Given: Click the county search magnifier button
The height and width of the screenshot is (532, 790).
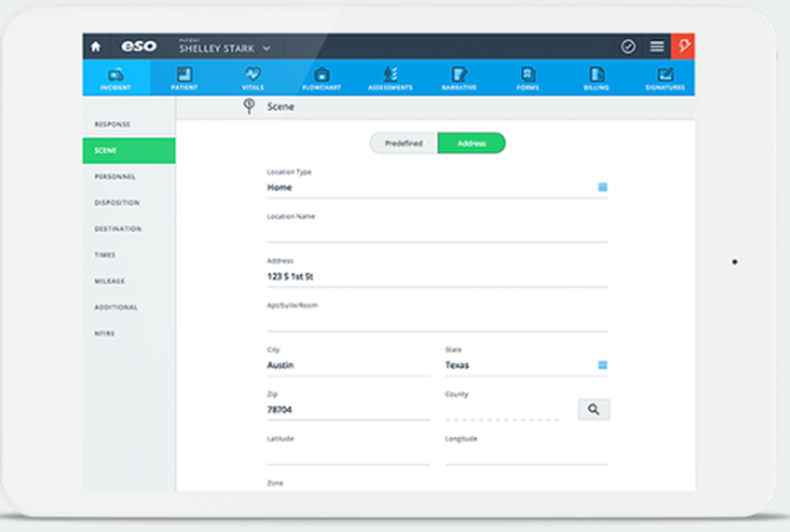Looking at the screenshot, I should [593, 410].
